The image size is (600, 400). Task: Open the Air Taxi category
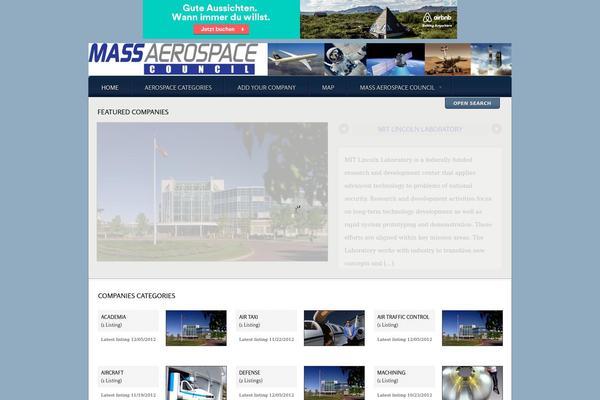pos(248,317)
